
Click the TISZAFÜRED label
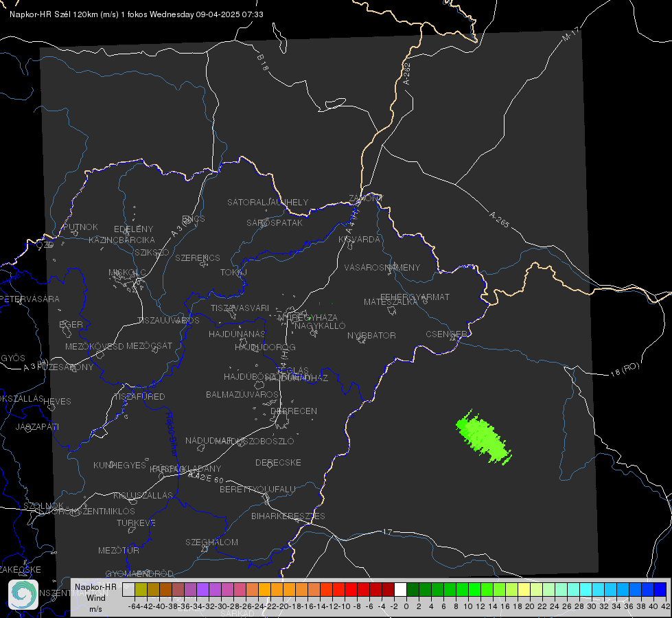coord(139,397)
